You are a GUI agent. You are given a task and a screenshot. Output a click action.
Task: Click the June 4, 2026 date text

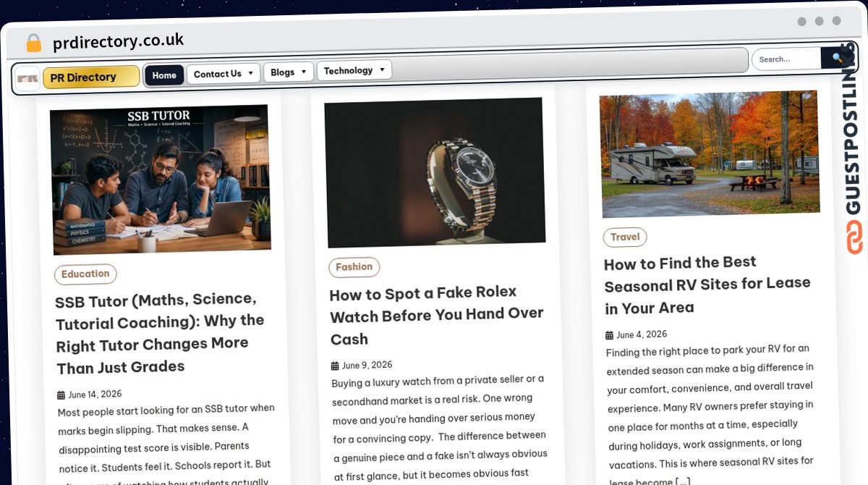(642, 334)
